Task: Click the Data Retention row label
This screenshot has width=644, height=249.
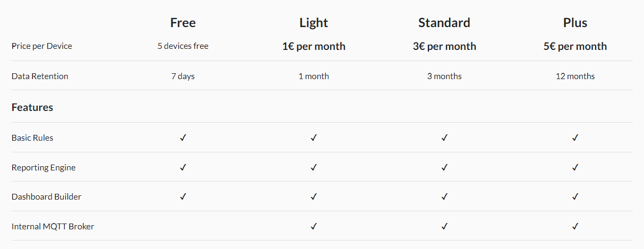Action: point(40,76)
